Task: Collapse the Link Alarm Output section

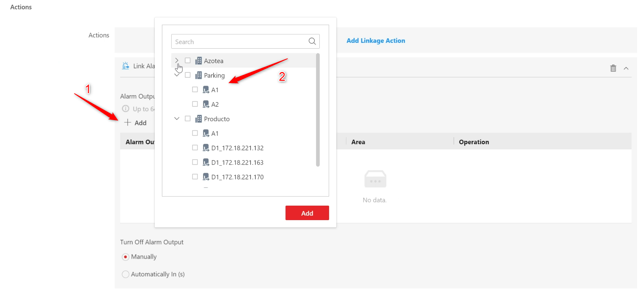Action: pos(626,68)
